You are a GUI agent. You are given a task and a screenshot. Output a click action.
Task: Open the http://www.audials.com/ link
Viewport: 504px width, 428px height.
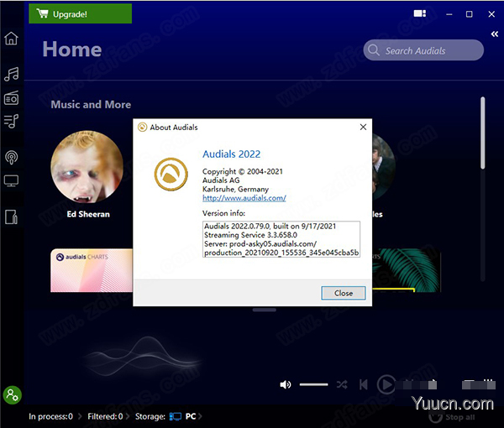pyautogui.click(x=244, y=198)
